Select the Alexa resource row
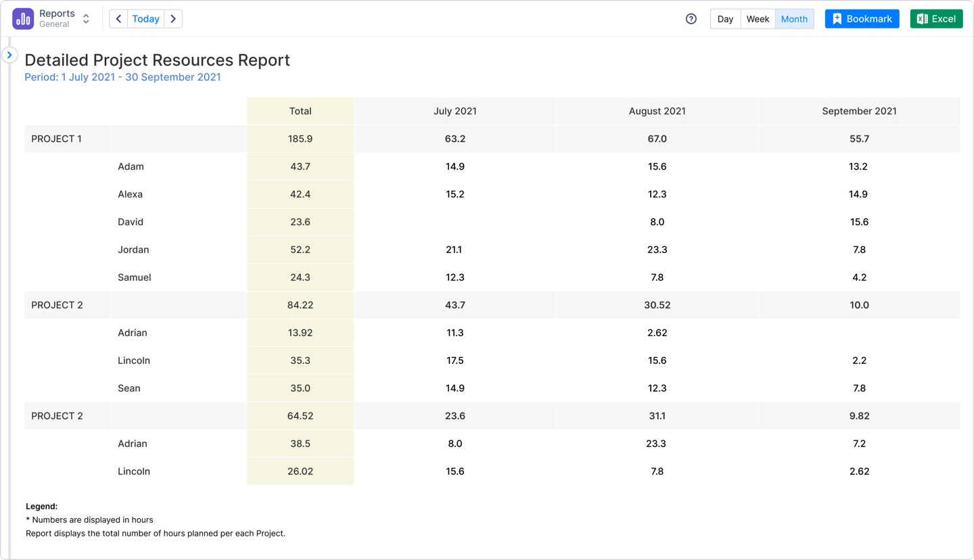 coord(492,194)
